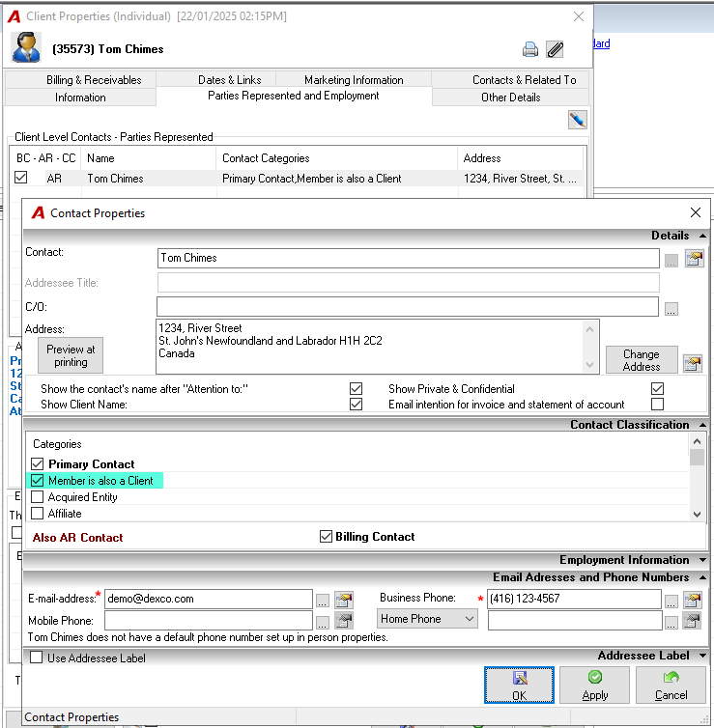This screenshot has height=728, width=714.
Task: Click properties icon beside Home Phone field
Action: coord(692,620)
